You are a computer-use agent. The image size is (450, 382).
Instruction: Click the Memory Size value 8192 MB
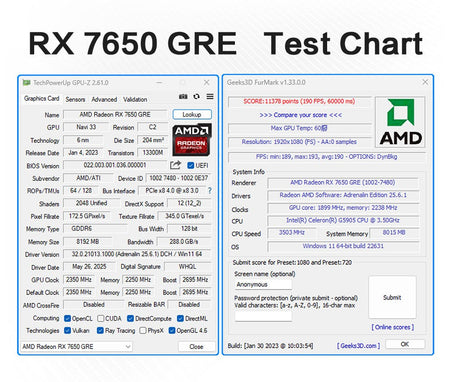click(x=88, y=242)
